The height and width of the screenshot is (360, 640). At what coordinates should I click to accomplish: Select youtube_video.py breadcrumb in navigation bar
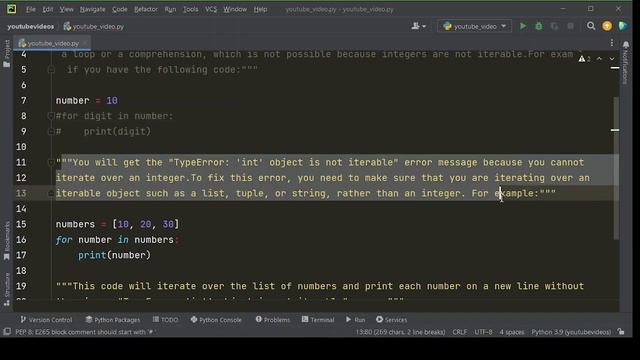(94, 27)
